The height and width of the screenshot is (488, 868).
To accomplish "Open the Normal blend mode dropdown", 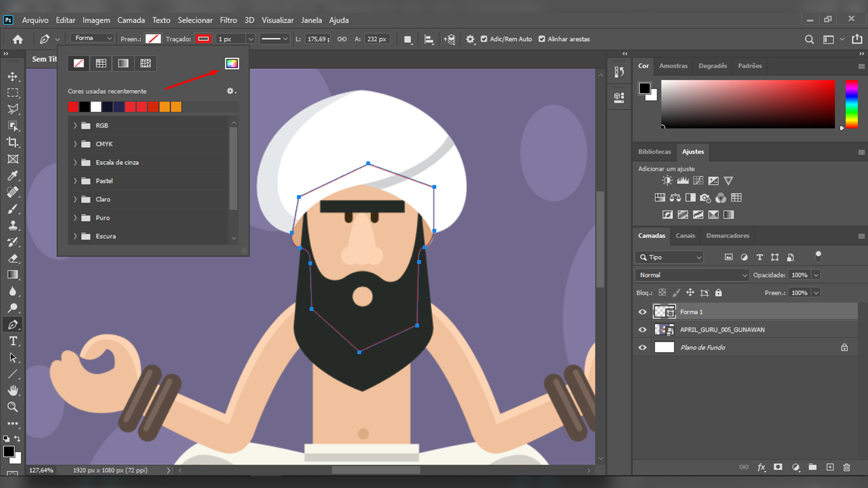I will point(692,275).
